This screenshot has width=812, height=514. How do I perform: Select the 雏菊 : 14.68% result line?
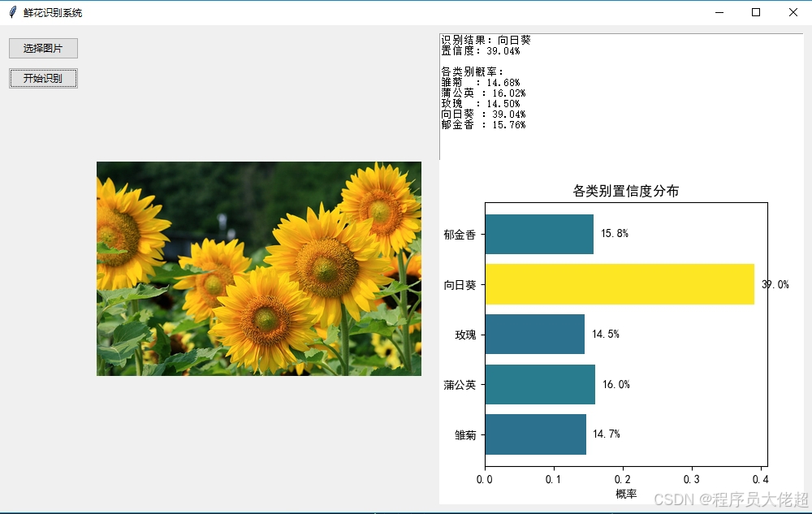481,82
